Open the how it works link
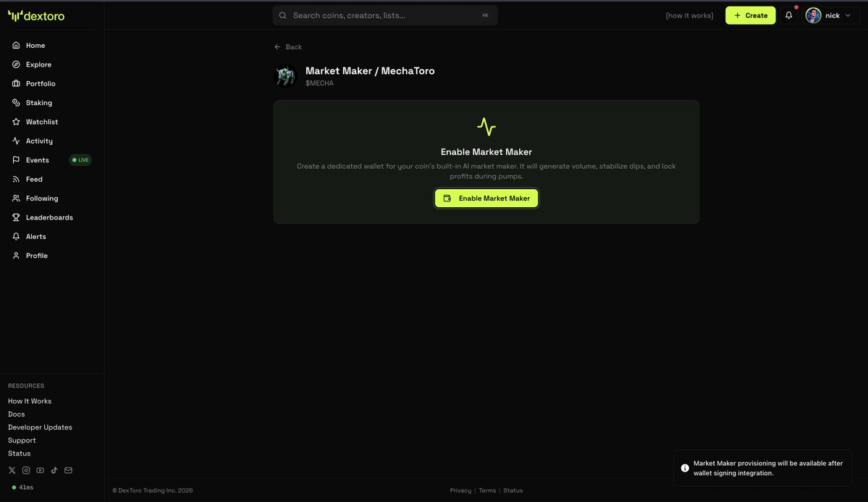 [x=689, y=15]
